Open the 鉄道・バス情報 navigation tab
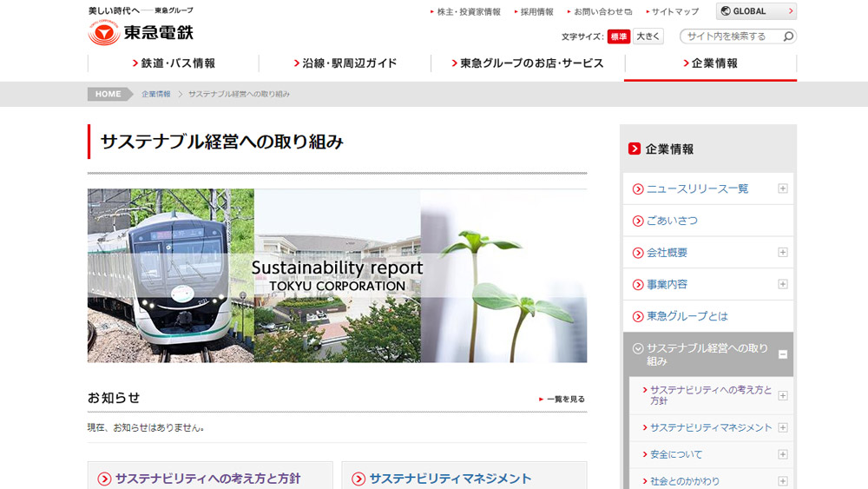The height and width of the screenshot is (489, 868). pyautogui.click(x=174, y=63)
